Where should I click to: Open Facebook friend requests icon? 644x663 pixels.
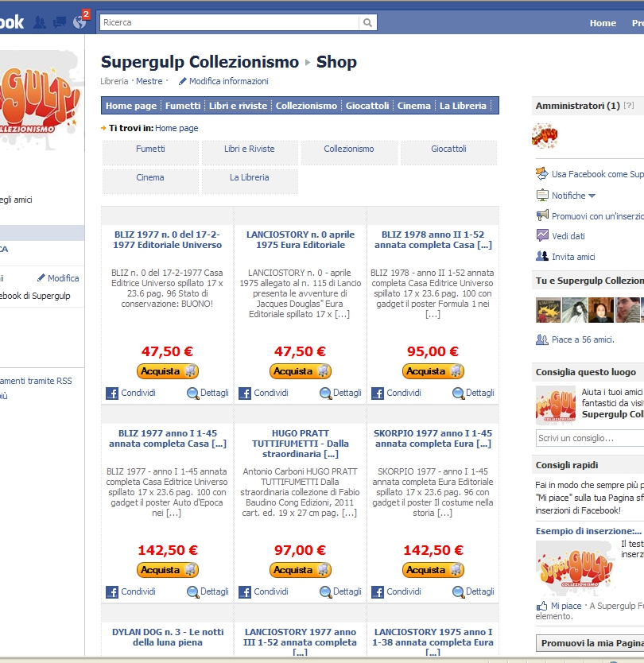click(x=40, y=22)
